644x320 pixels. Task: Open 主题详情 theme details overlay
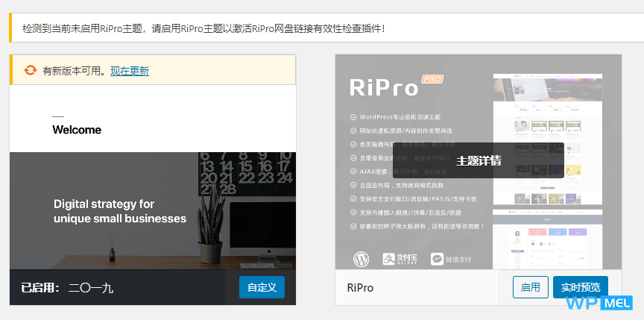(x=478, y=160)
